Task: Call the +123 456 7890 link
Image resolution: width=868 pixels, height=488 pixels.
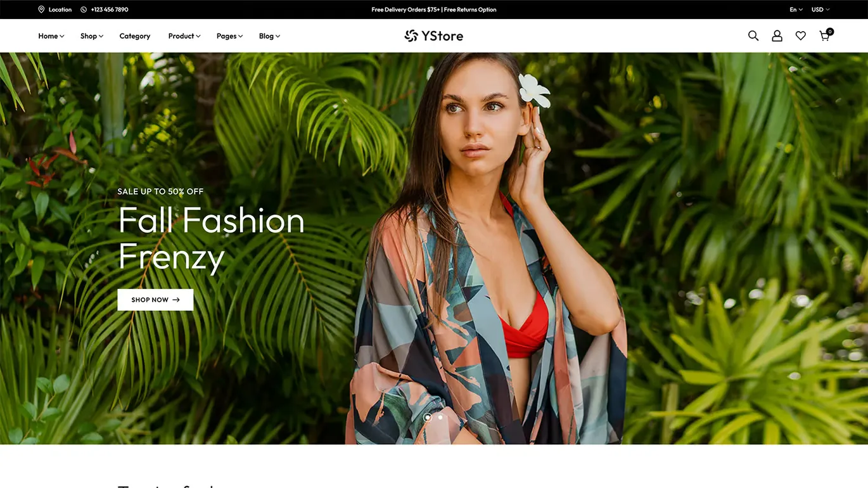Action: pyautogui.click(x=110, y=10)
